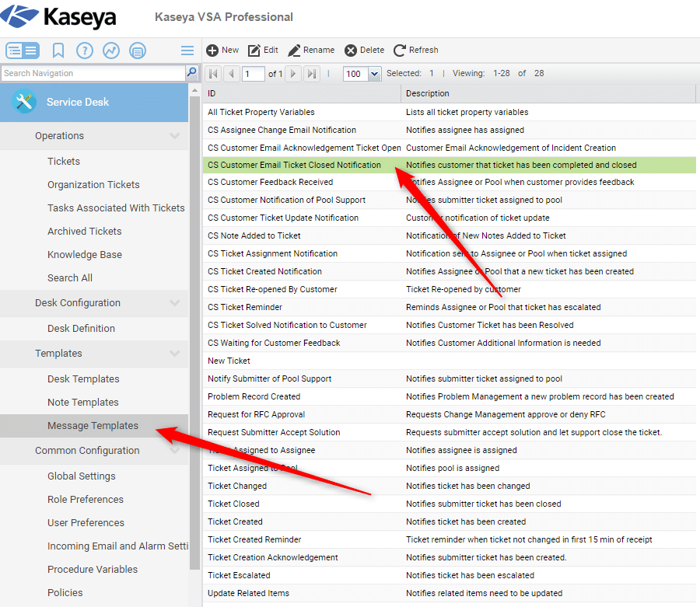Select CS Customer Email Acknowledgement Ticket Open

pos(450,148)
